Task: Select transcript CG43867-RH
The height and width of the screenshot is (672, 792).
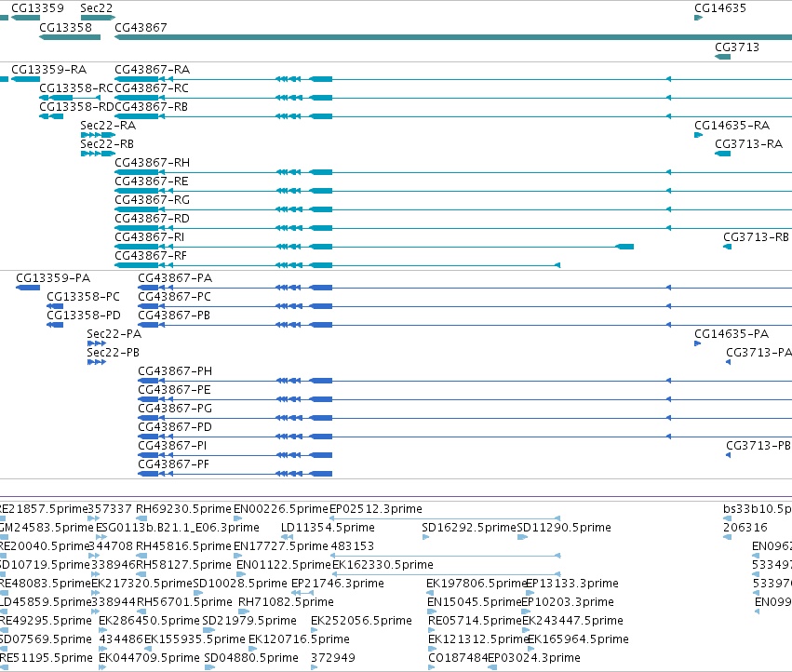Action: point(453,172)
